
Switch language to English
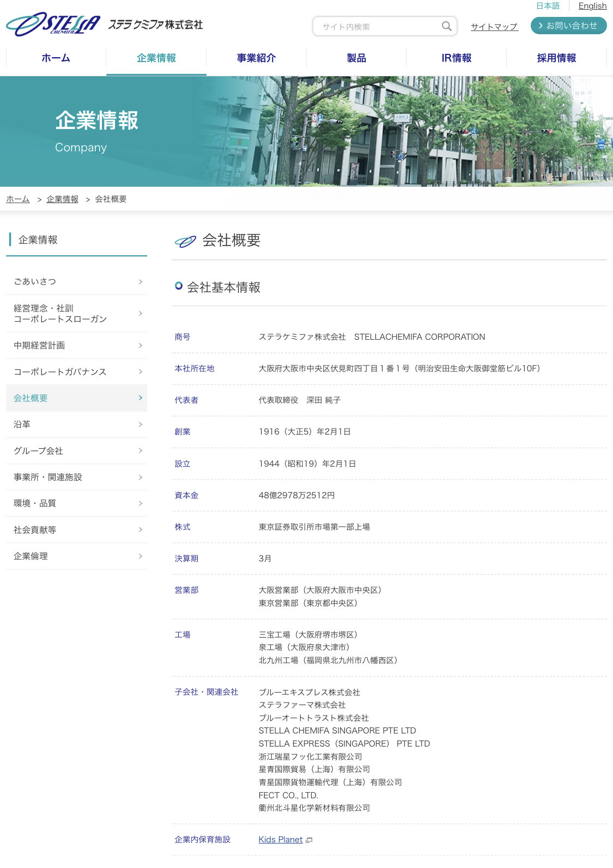tap(592, 6)
